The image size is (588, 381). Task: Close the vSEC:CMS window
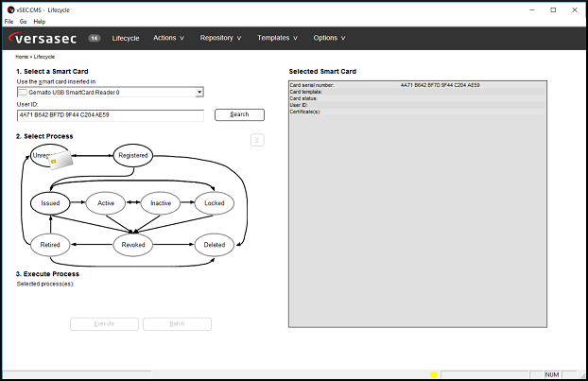(575, 10)
